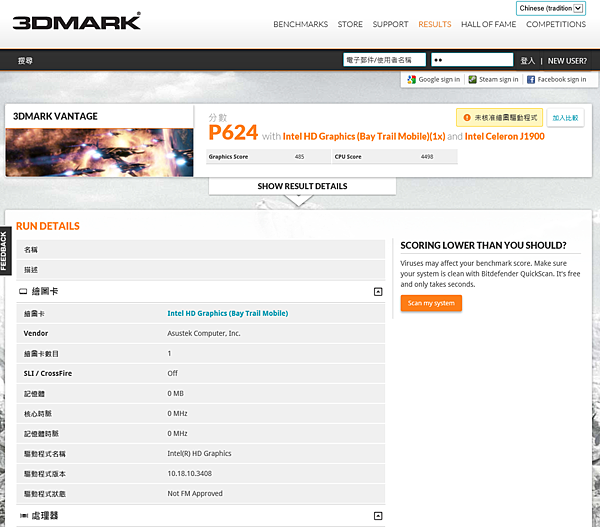600x527 pixels.
Task: Click the 搜尋 search link
Action: (x=25, y=60)
